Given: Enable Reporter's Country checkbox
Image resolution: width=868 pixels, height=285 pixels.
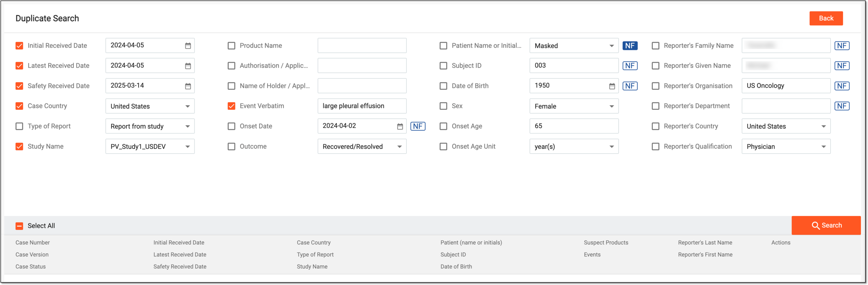Looking at the screenshot, I should (656, 126).
